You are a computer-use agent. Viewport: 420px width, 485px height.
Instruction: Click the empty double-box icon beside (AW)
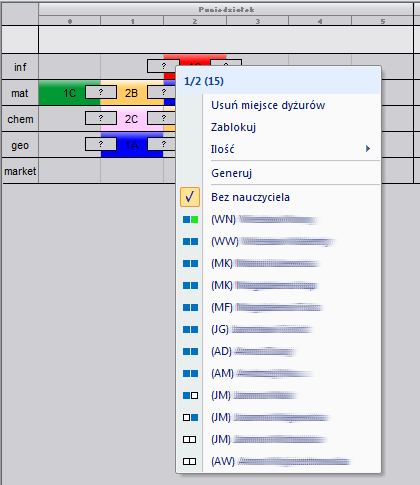click(x=190, y=461)
